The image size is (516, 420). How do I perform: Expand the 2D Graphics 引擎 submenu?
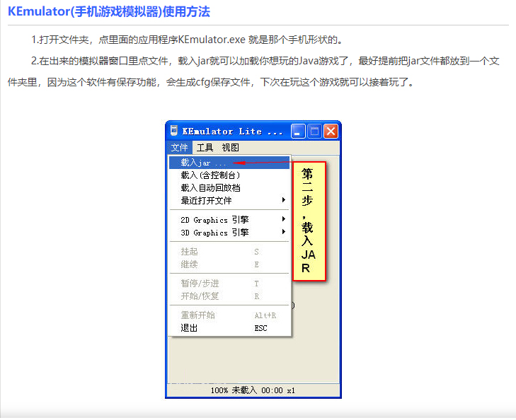coord(229,219)
